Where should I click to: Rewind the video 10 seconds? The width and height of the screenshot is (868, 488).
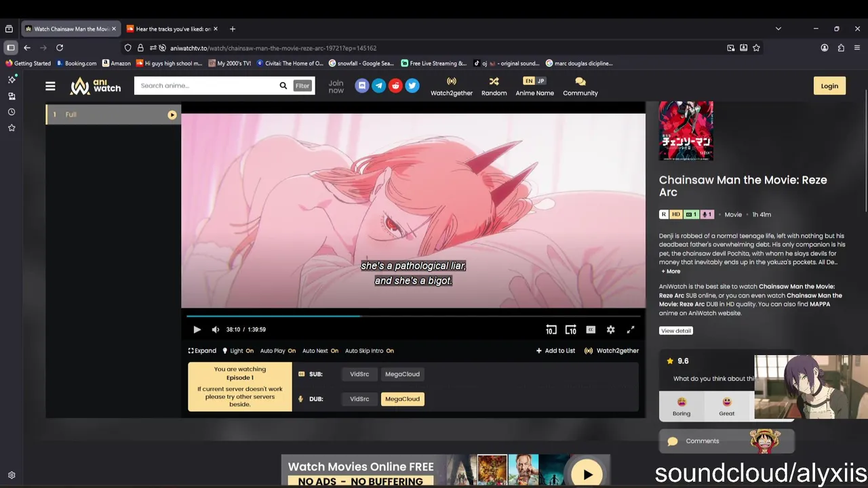pyautogui.click(x=551, y=329)
